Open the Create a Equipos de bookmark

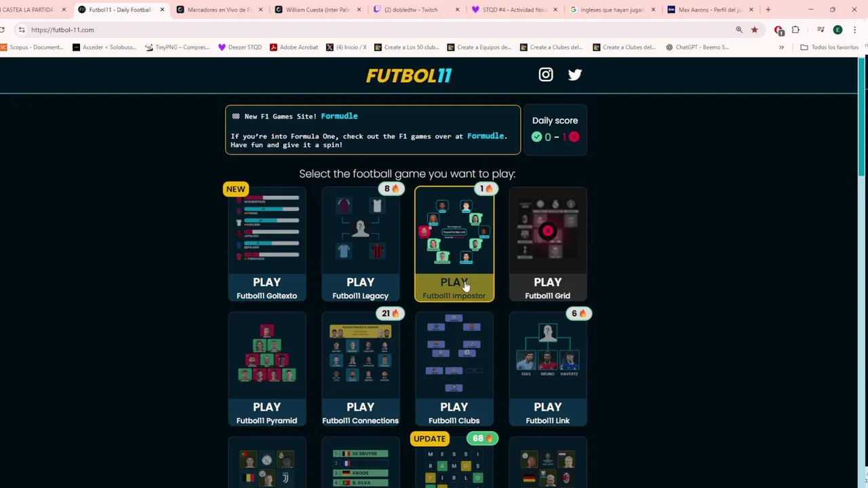479,47
